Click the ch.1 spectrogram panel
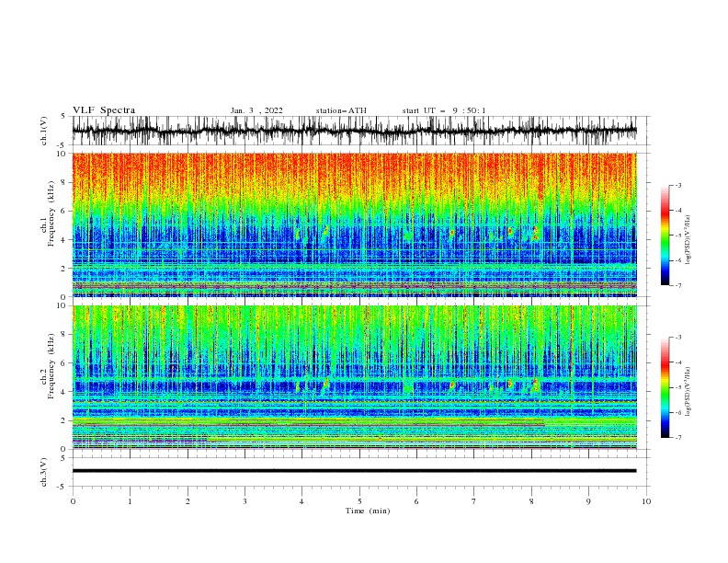Viewport: 728px width, 563px height. (x=354, y=224)
